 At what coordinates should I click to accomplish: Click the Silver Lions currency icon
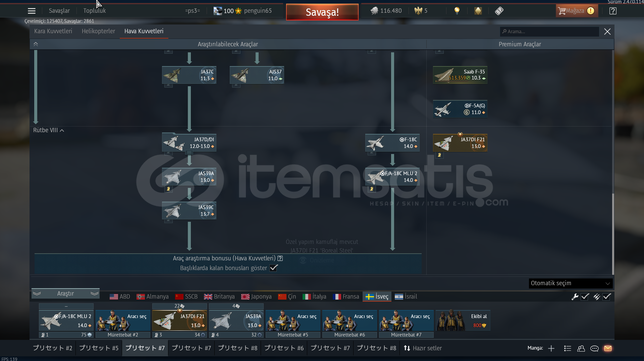[374, 11]
